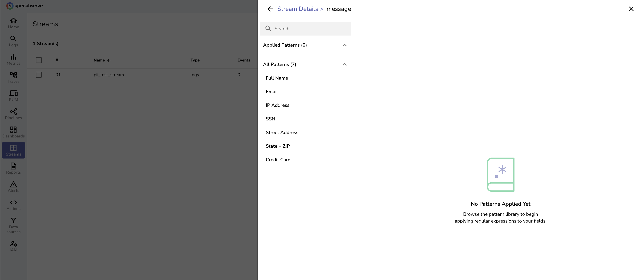The image size is (644, 280).
Task: Open RUM from the sidebar
Action: click(x=13, y=96)
